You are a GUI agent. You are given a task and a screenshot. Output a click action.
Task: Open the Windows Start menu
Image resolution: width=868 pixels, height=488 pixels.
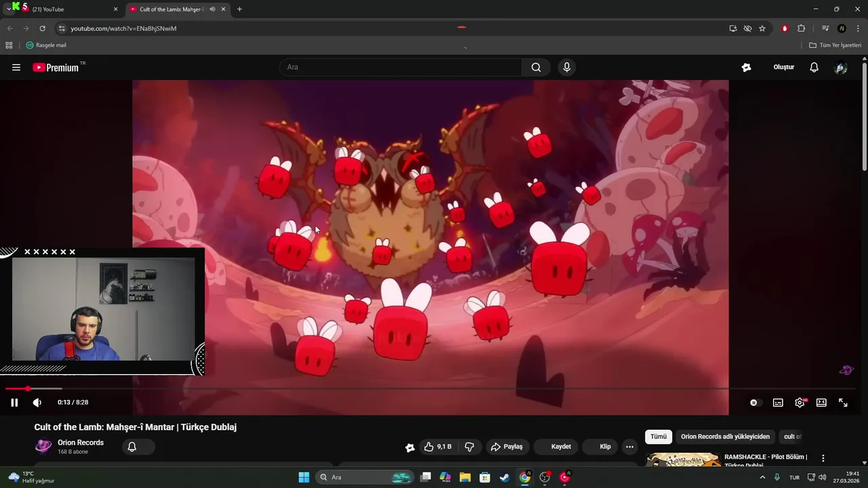tap(304, 477)
